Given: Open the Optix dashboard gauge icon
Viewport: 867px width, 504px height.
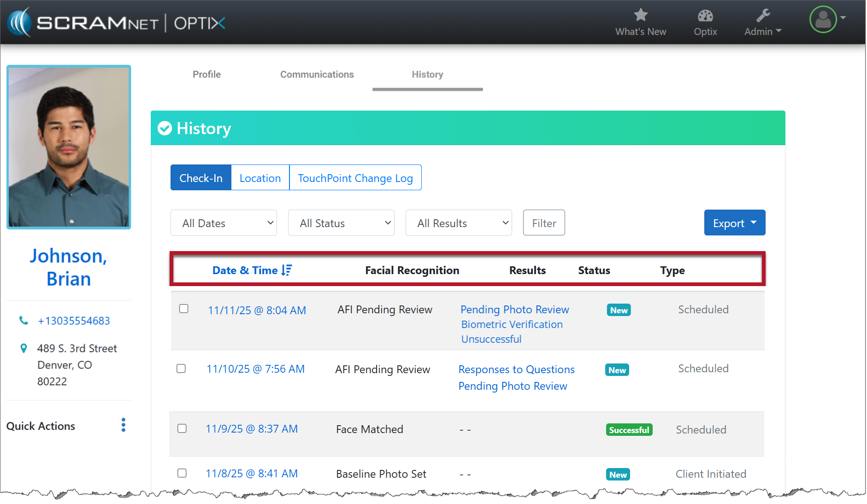Looking at the screenshot, I should pyautogui.click(x=705, y=16).
